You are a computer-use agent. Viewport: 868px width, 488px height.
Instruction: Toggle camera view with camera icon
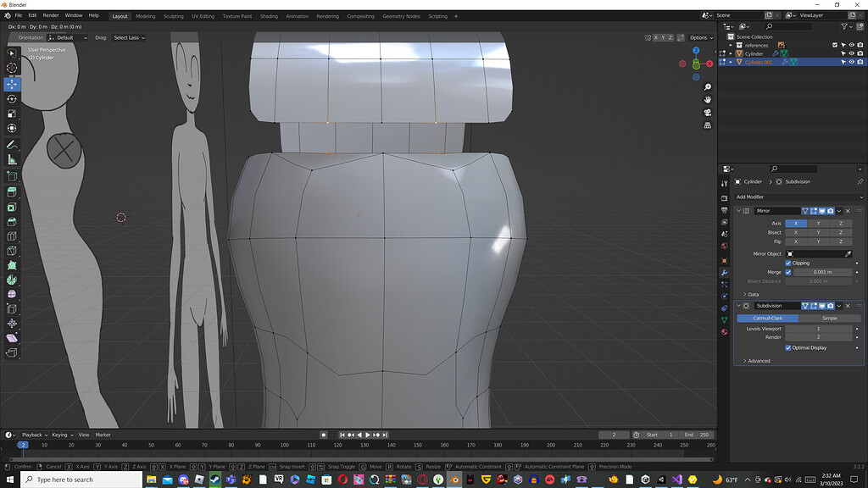click(x=708, y=113)
